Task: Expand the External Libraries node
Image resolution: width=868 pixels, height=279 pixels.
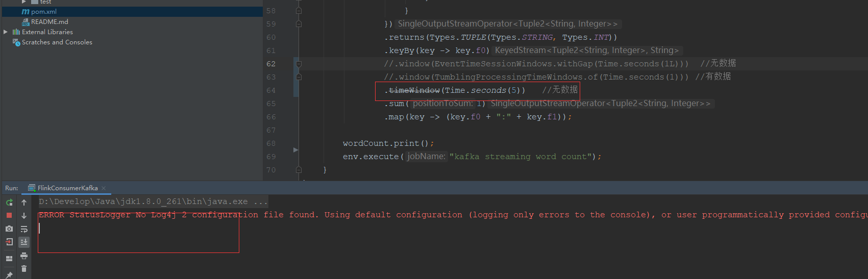Action: pos(6,32)
